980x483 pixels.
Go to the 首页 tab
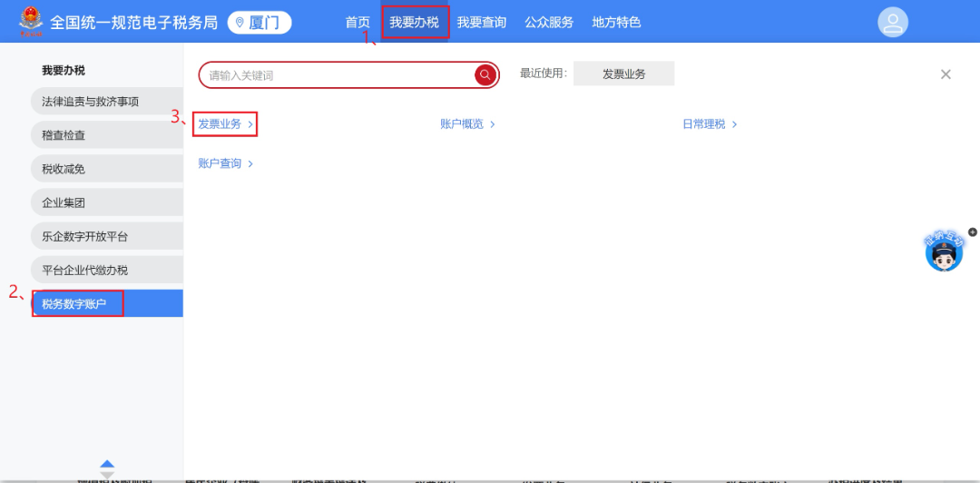pyautogui.click(x=358, y=23)
